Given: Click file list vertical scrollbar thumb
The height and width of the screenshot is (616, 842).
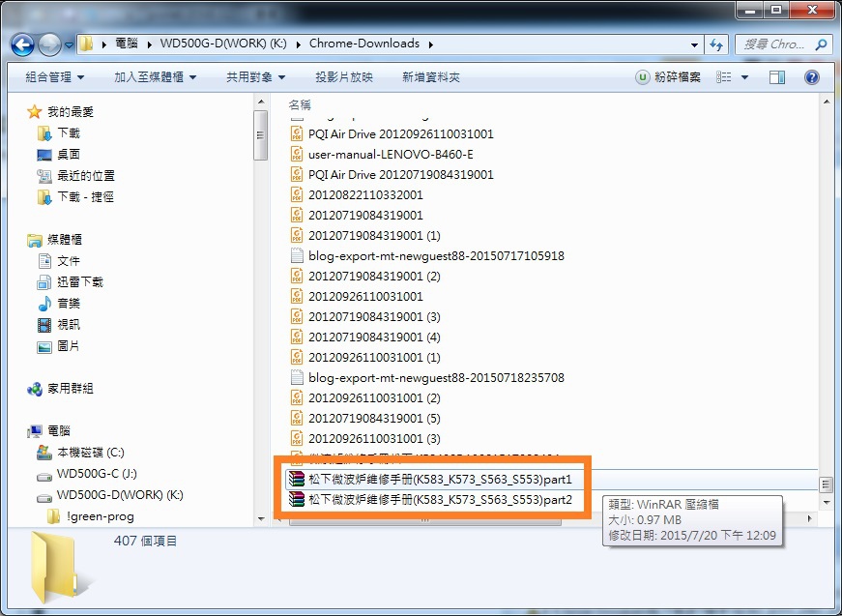Looking at the screenshot, I should pos(826,484).
